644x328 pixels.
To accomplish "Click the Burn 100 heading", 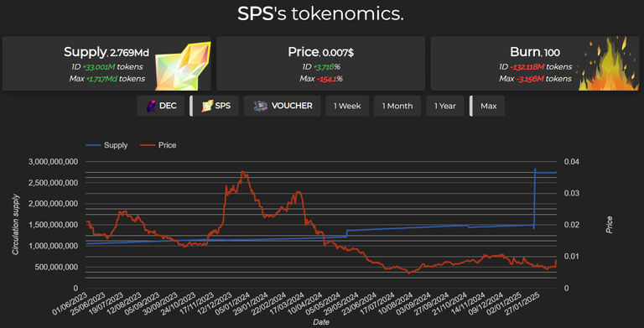I will pos(535,52).
